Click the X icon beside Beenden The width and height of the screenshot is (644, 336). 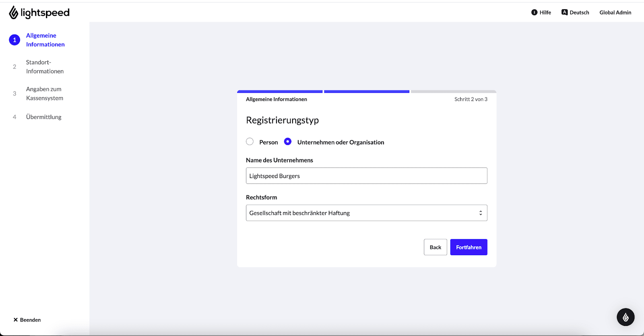pos(16,320)
